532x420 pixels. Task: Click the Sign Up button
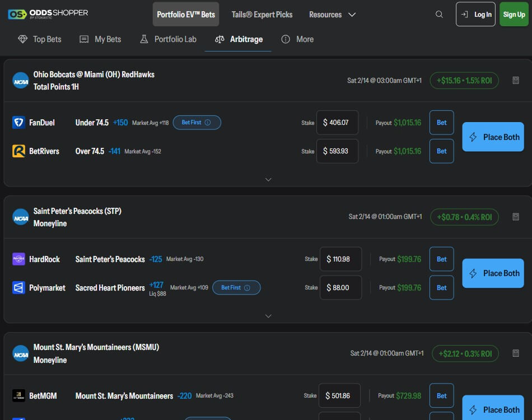pos(514,14)
